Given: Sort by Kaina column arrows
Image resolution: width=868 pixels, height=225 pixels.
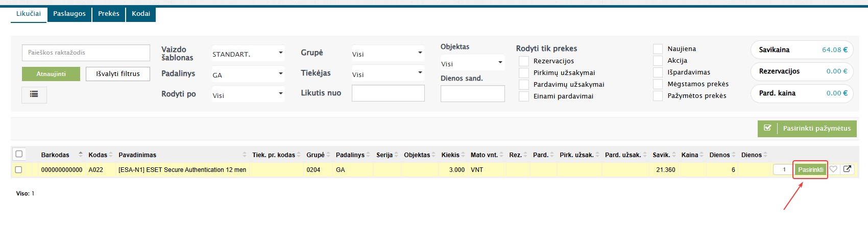Looking at the screenshot, I should tap(702, 155).
